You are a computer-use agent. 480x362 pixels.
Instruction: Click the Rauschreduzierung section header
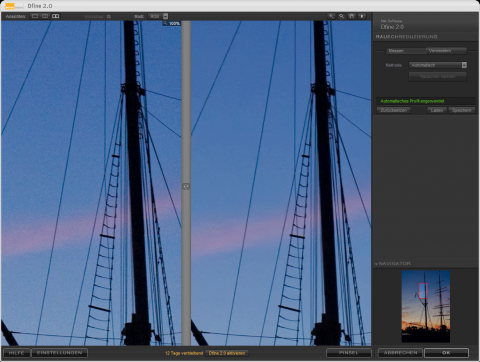pyautogui.click(x=406, y=37)
